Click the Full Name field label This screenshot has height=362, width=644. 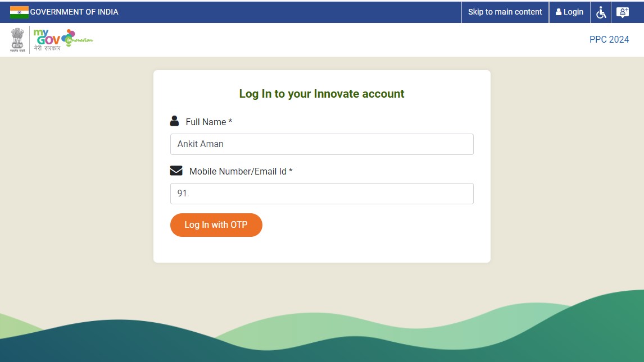click(x=208, y=122)
